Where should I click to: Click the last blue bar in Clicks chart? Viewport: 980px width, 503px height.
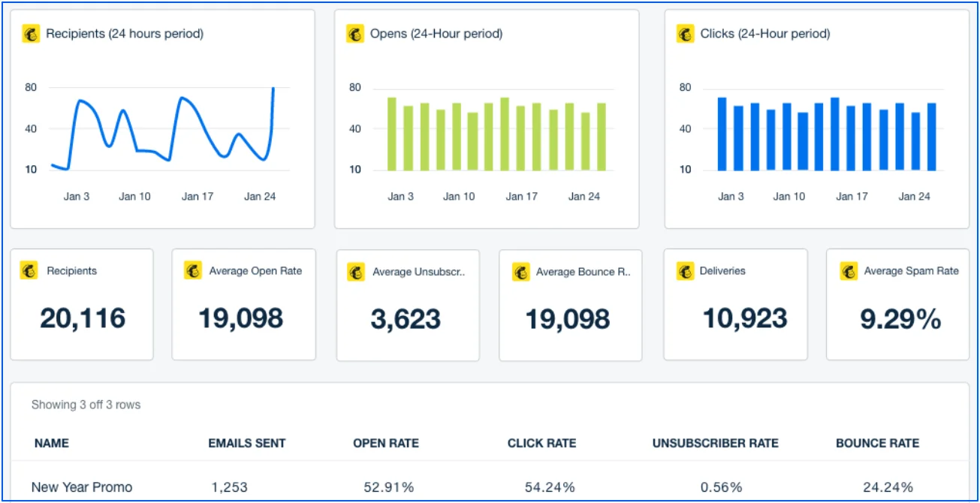tap(932, 137)
